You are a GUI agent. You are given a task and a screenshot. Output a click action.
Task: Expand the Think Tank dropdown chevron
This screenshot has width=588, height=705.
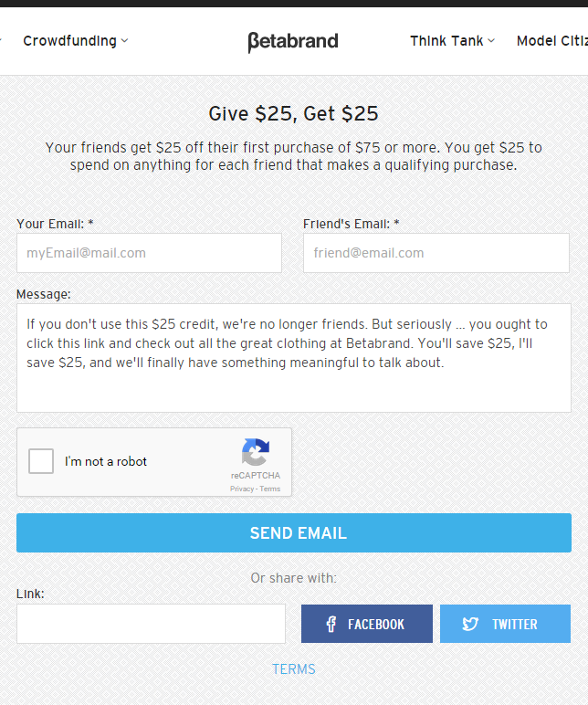(x=491, y=41)
